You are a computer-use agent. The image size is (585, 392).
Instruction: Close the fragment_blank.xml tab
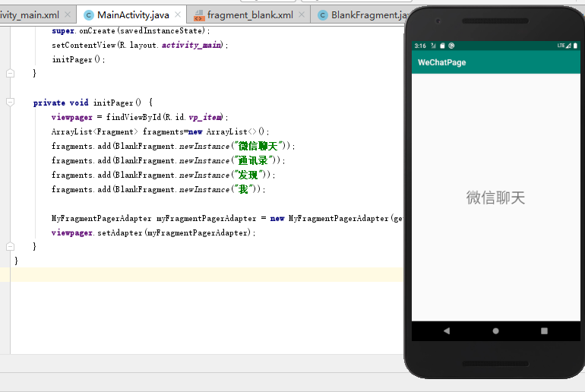pyautogui.click(x=302, y=14)
